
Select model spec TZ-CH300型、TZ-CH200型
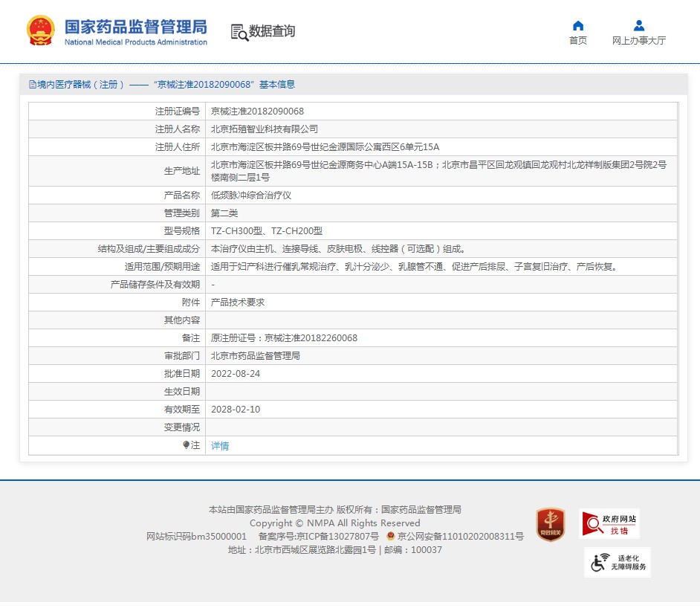pos(267,231)
